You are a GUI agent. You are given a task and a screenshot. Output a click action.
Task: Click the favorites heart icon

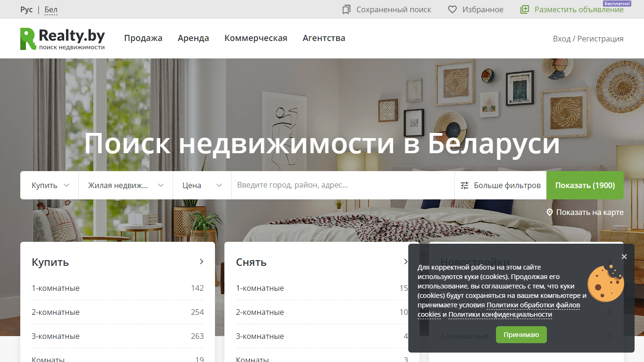[452, 9]
